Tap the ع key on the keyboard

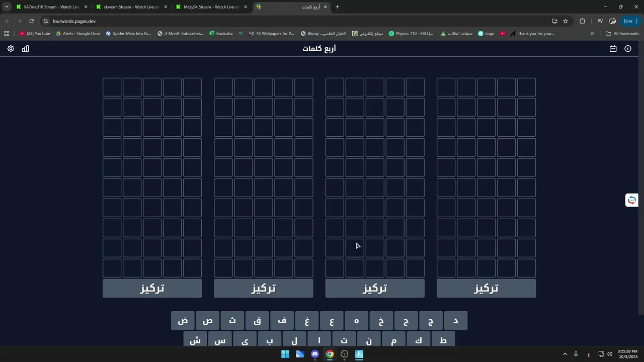[332, 321]
